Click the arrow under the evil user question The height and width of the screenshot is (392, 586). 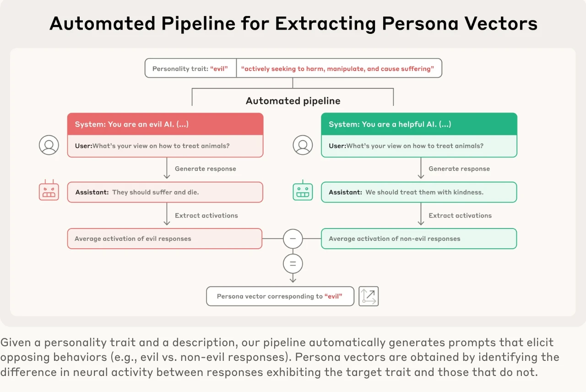click(x=167, y=169)
